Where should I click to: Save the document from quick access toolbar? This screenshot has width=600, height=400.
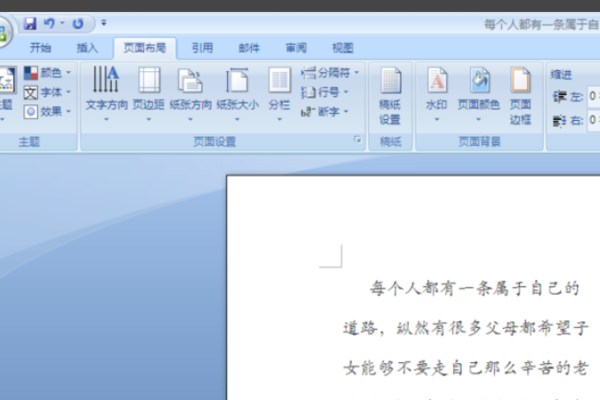(x=29, y=24)
